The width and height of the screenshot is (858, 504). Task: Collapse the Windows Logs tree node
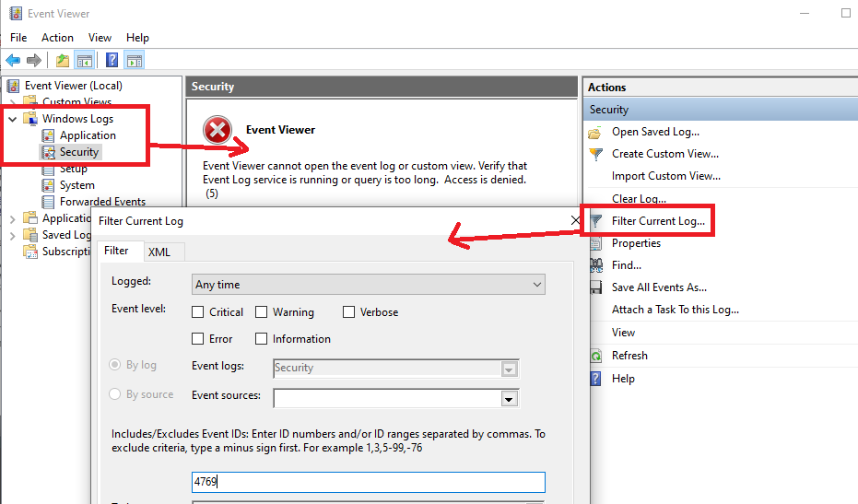[13, 119]
